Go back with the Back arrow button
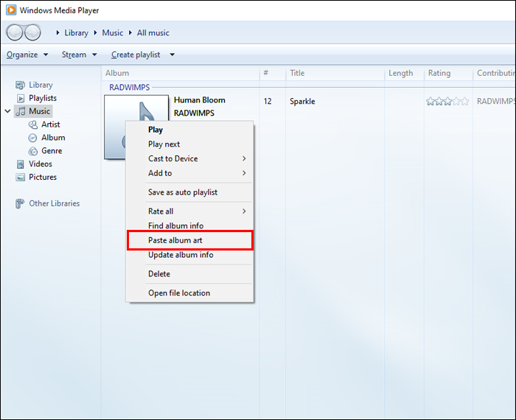 click(x=15, y=32)
